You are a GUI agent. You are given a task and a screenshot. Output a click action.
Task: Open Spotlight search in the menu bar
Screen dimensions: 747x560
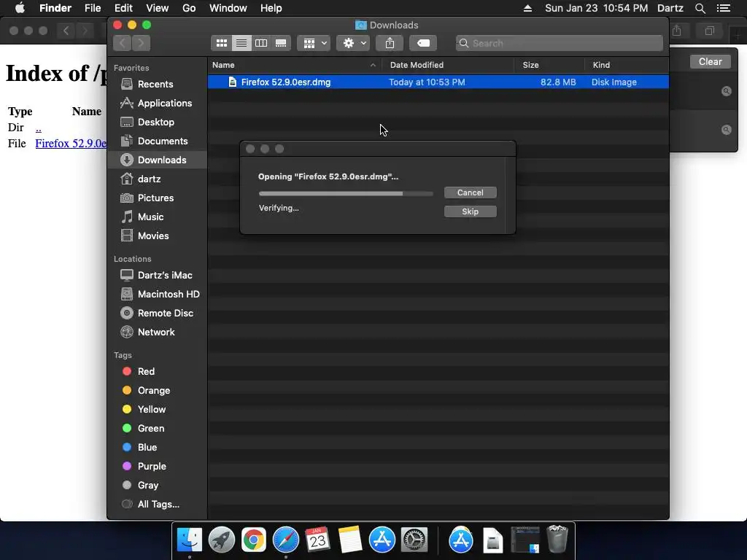[x=700, y=8]
